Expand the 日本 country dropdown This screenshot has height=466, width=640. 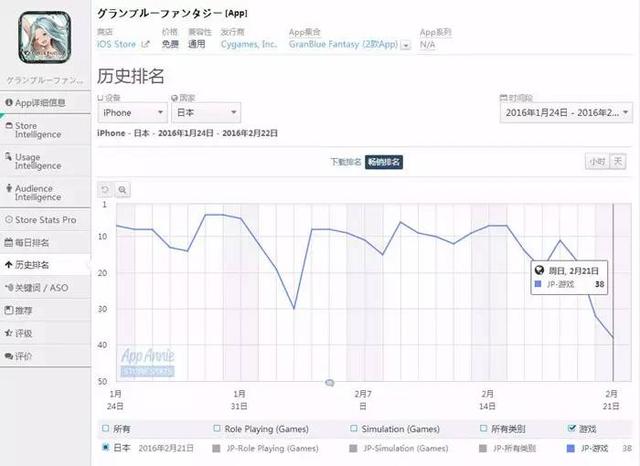tap(206, 113)
